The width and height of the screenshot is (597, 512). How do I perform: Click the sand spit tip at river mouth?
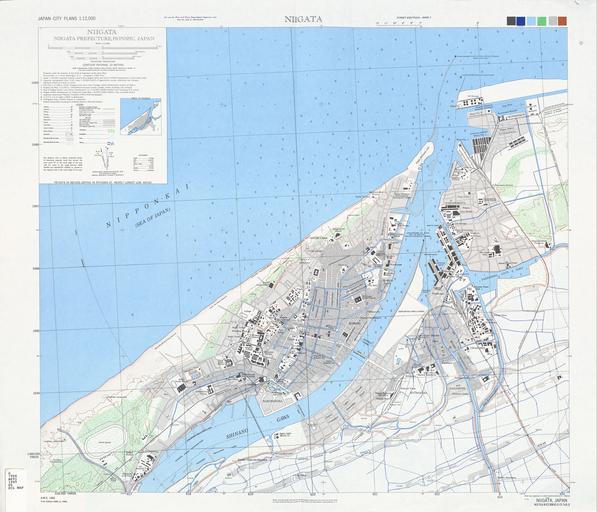pos(429,147)
